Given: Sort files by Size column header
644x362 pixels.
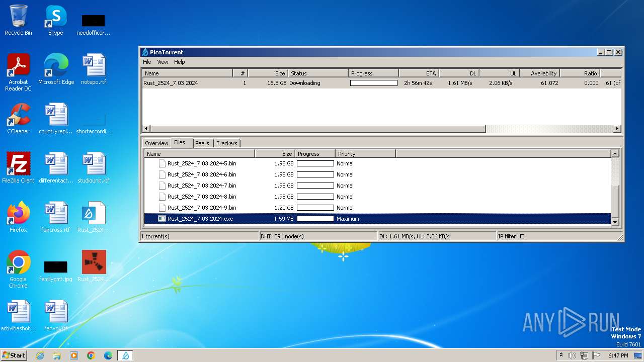Looking at the screenshot, I should tap(275, 154).
